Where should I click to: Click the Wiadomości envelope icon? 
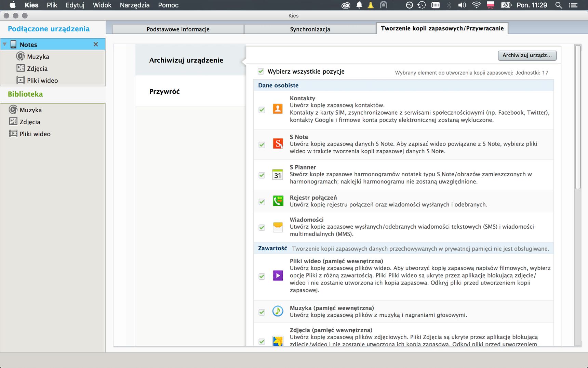[x=278, y=227]
